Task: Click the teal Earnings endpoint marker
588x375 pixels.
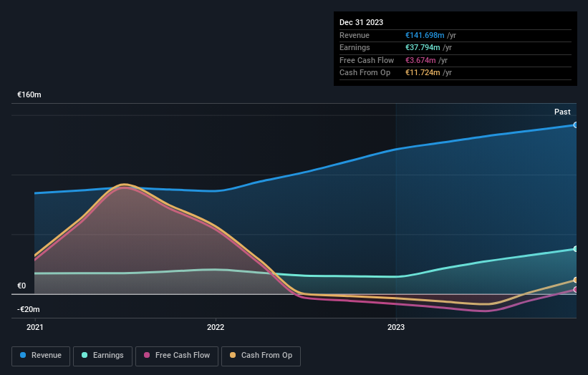Action: [575, 249]
